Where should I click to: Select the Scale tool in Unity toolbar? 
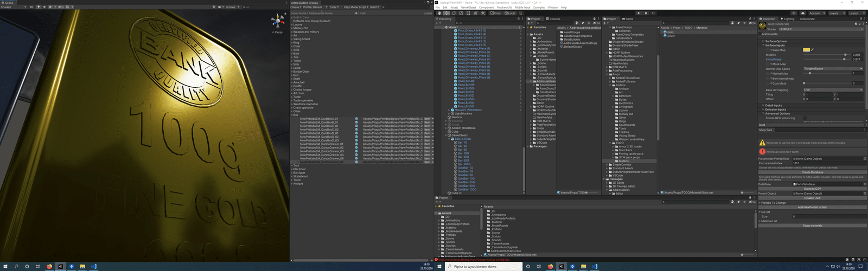pos(461,13)
